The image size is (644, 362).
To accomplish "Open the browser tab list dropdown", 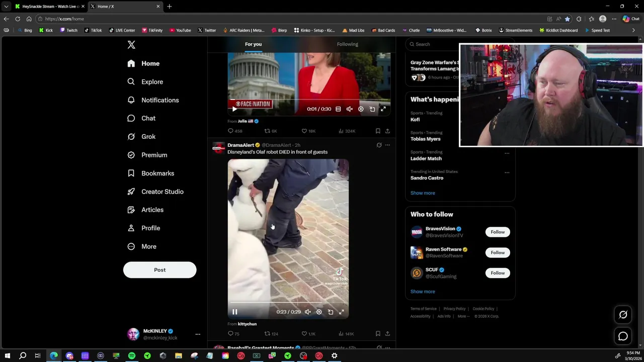I will (6, 7).
